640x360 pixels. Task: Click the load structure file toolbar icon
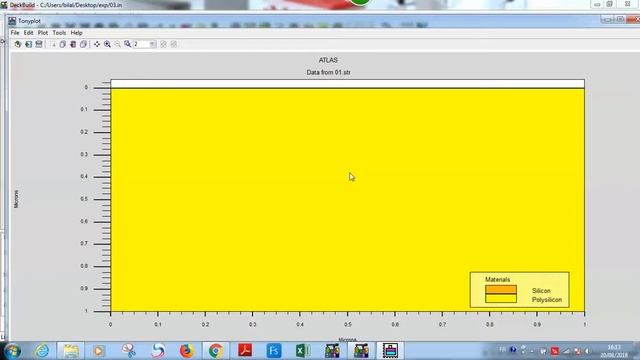click(x=18, y=44)
